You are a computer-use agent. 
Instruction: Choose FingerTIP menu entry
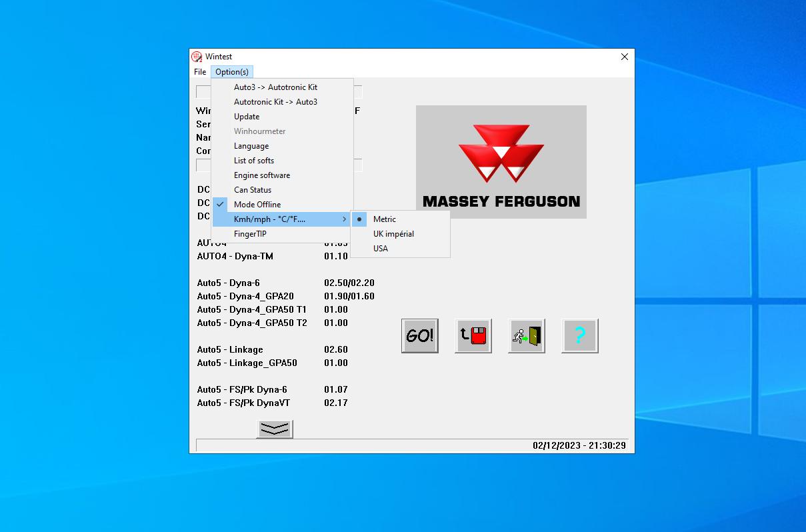point(283,234)
